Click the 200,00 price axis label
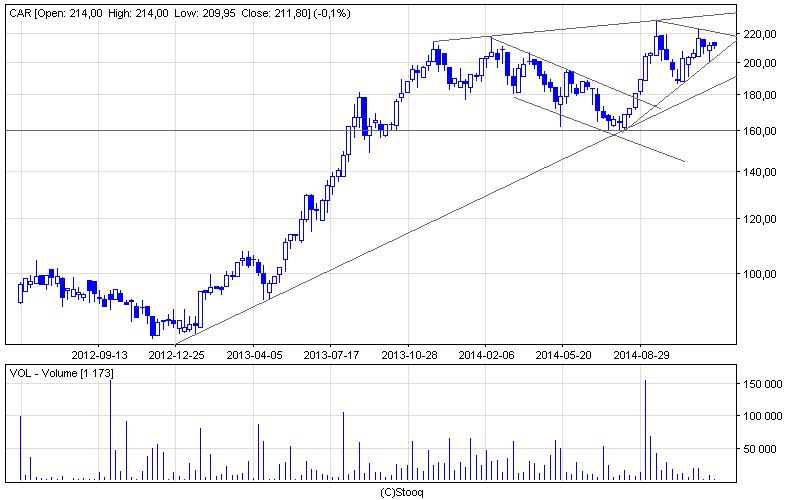This screenshot has height=500, width=800. click(x=760, y=63)
